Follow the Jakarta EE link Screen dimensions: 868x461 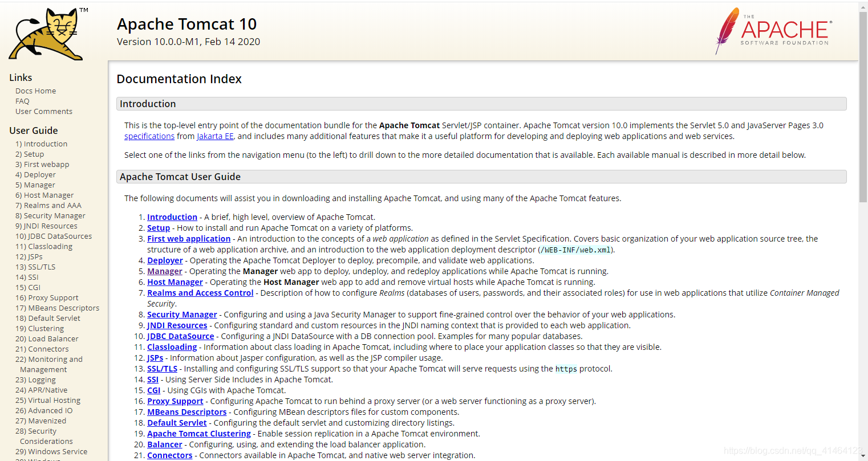215,136
